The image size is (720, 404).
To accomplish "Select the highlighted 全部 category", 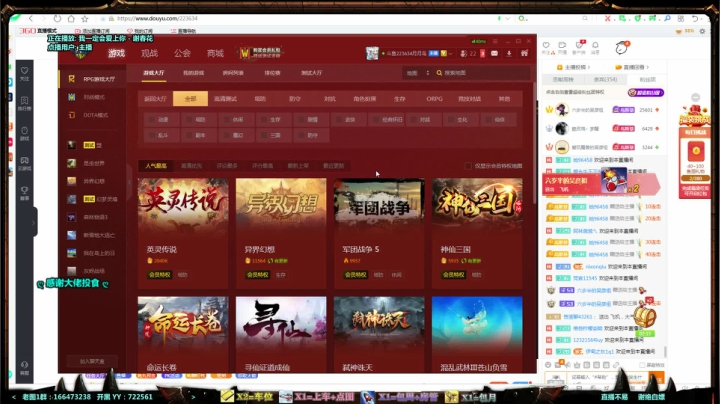I will pyautogui.click(x=190, y=99).
